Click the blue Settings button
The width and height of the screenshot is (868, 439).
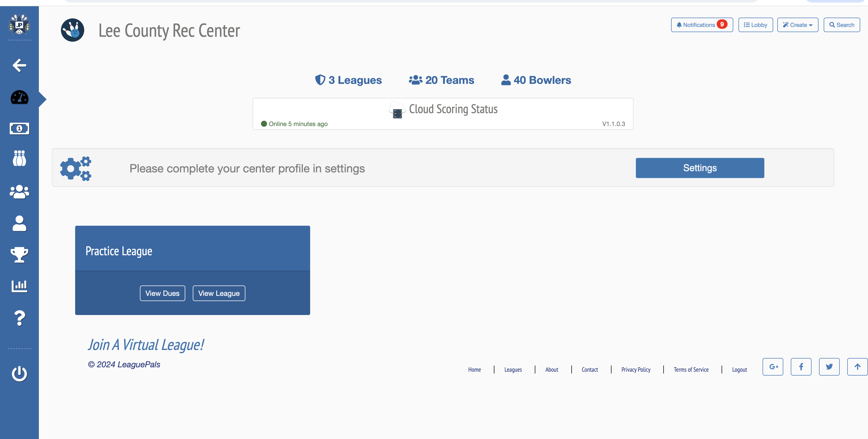[x=700, y=168]
